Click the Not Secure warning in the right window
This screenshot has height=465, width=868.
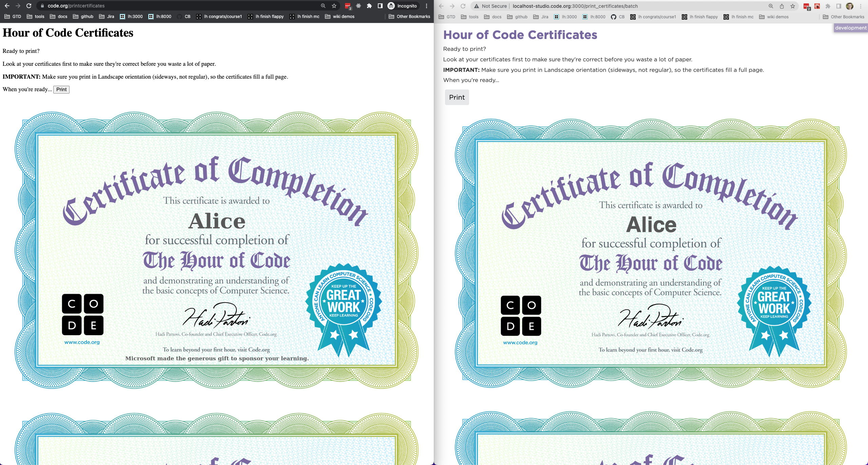(490, 6)
